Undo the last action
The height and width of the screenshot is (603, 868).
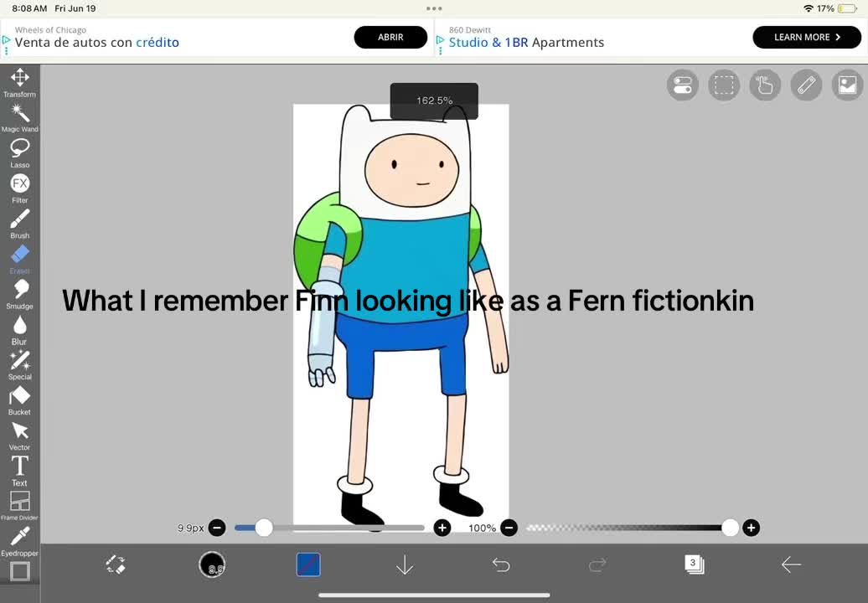coord(501,564)
